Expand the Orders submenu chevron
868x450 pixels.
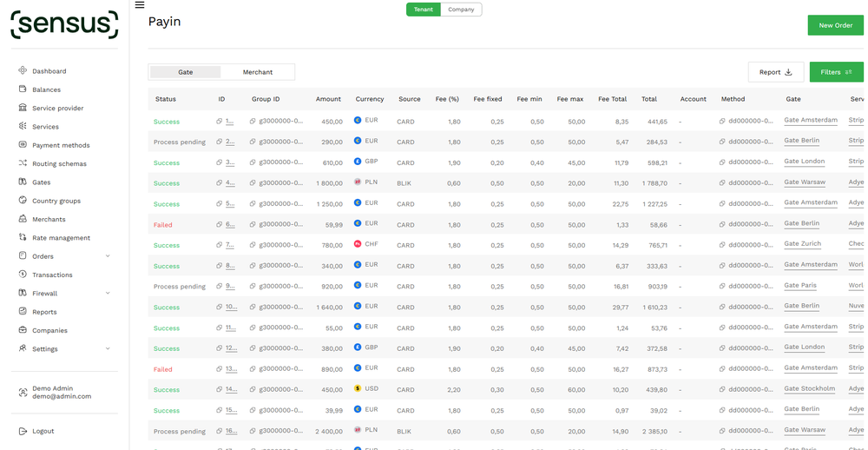pos(108,256)
